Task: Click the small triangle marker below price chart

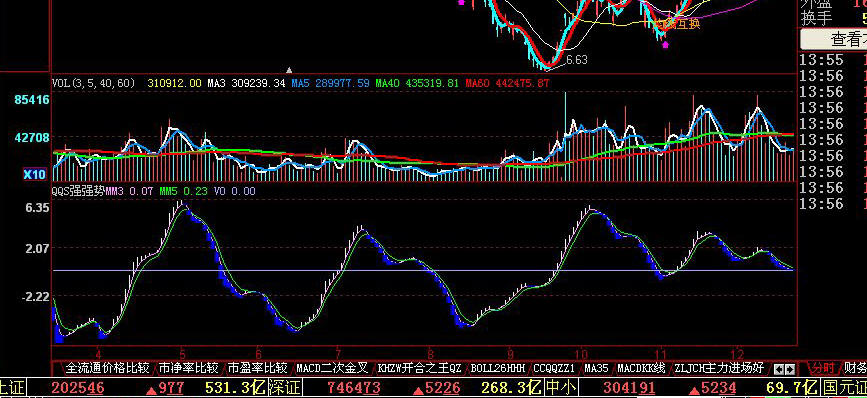Action: [x=289, y=70]
